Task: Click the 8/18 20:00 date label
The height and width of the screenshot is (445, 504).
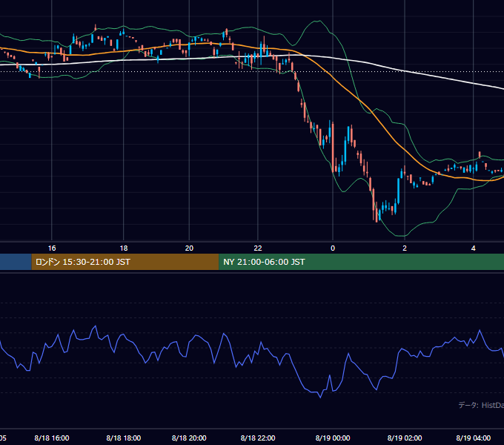Action: (x=189, y=438)
